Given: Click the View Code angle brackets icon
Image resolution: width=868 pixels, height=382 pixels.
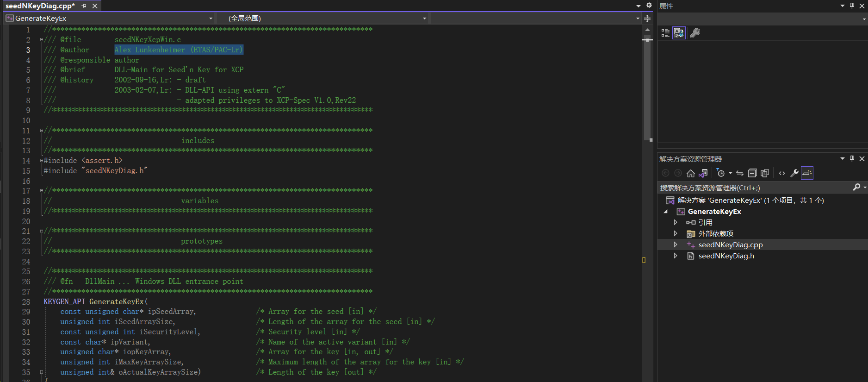Looking at the screenshot, I should click(x=782, y=173).
